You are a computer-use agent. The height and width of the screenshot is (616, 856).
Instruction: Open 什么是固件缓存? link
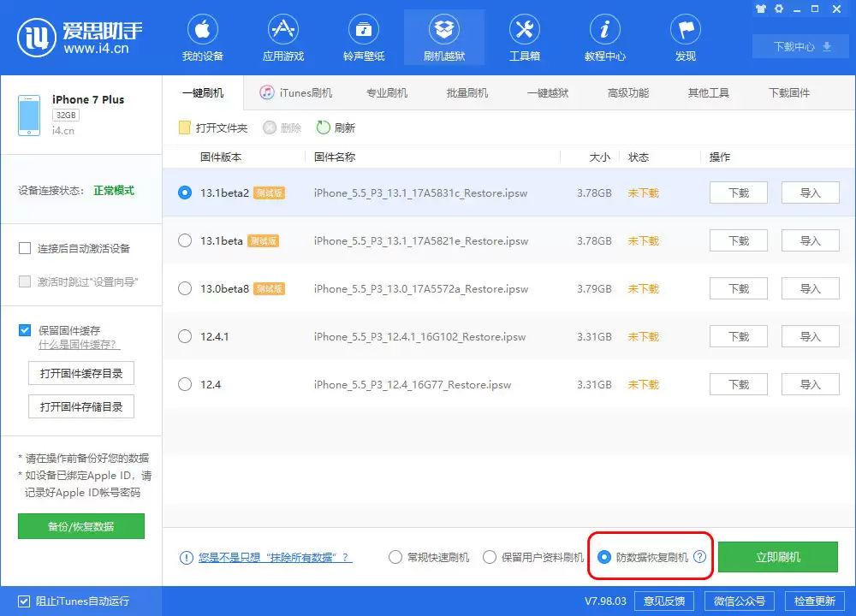[x=79, y=345]
